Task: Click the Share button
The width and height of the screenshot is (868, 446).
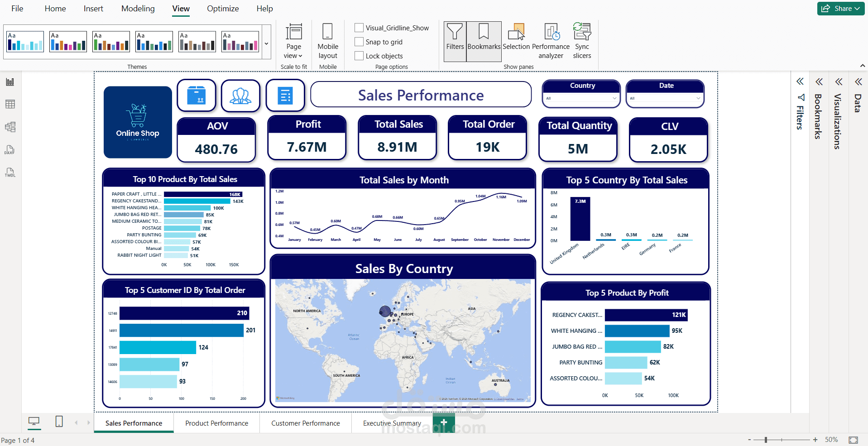Action: click(x=840, y=8)
